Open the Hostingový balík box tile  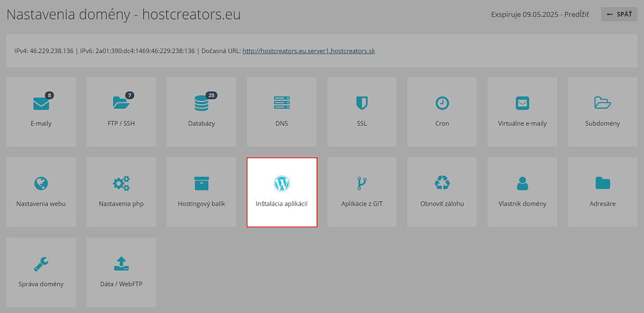[201, 192]
